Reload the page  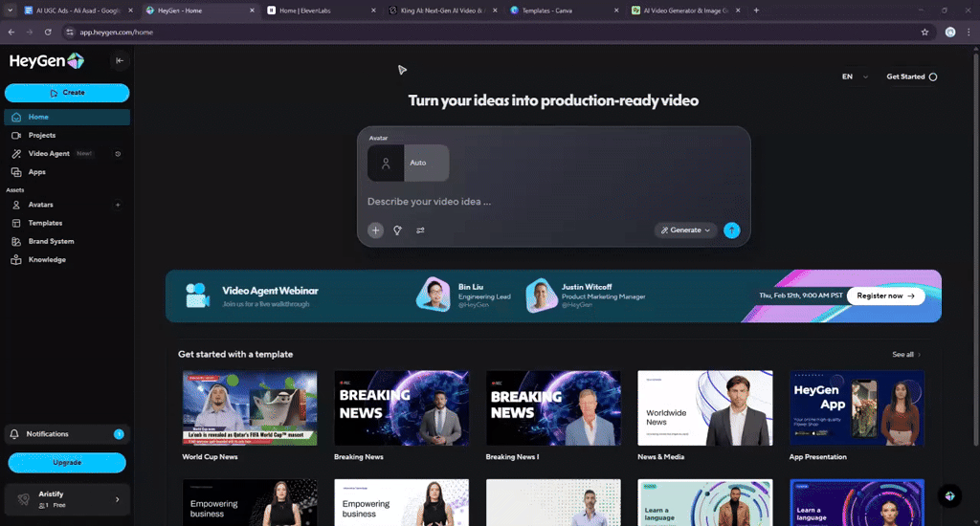point(48,32)
